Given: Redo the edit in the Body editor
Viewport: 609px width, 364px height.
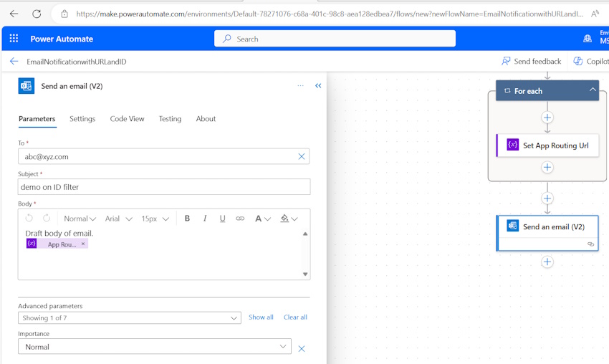Looking at the screenshot, I should point(47,219).
